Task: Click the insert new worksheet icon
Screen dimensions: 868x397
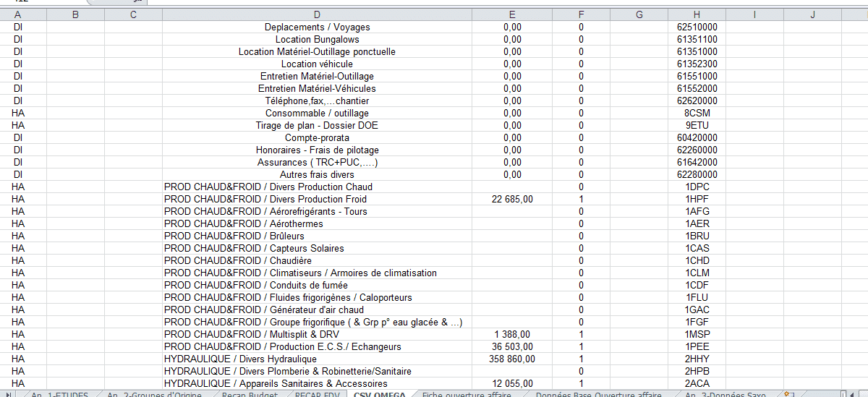Action: click(x=788, y=394)
